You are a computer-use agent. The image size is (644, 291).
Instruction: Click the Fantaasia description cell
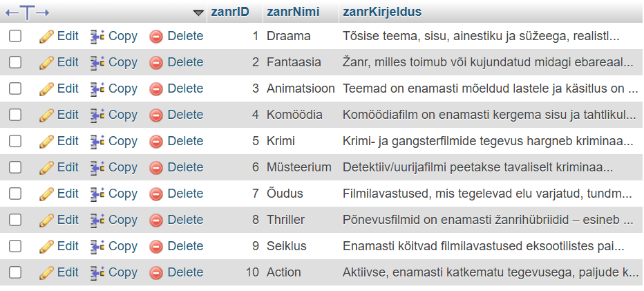(x=487, y=62)
